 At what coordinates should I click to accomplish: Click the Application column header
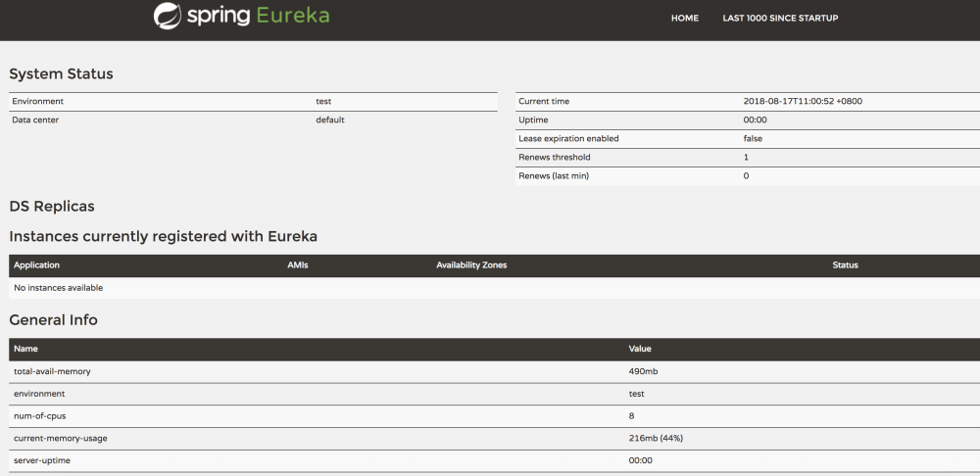click(36, 265)
